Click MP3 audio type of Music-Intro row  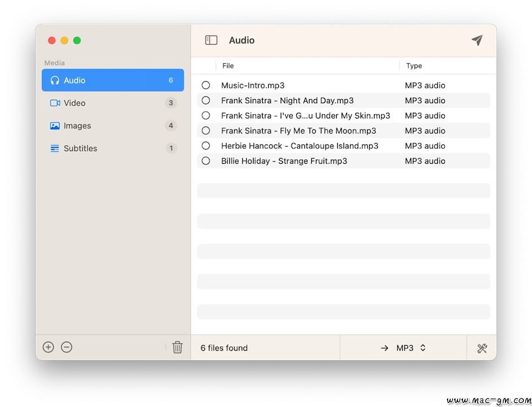[425, 86]
